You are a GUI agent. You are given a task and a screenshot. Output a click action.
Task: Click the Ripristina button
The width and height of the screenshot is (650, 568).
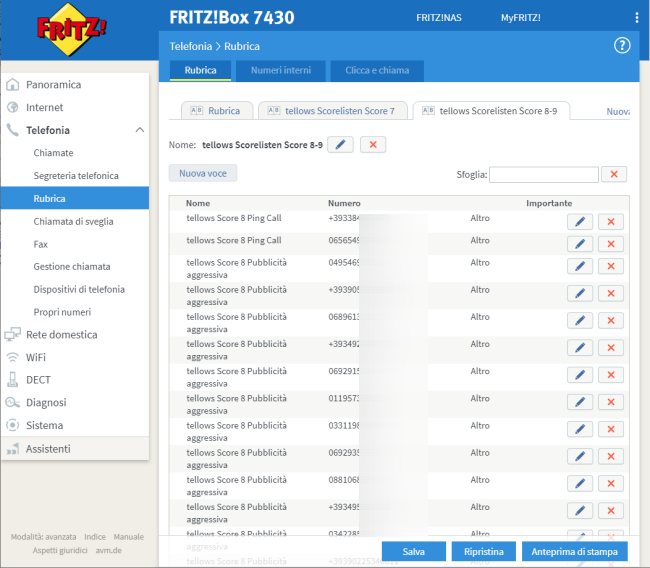[484, 551]
